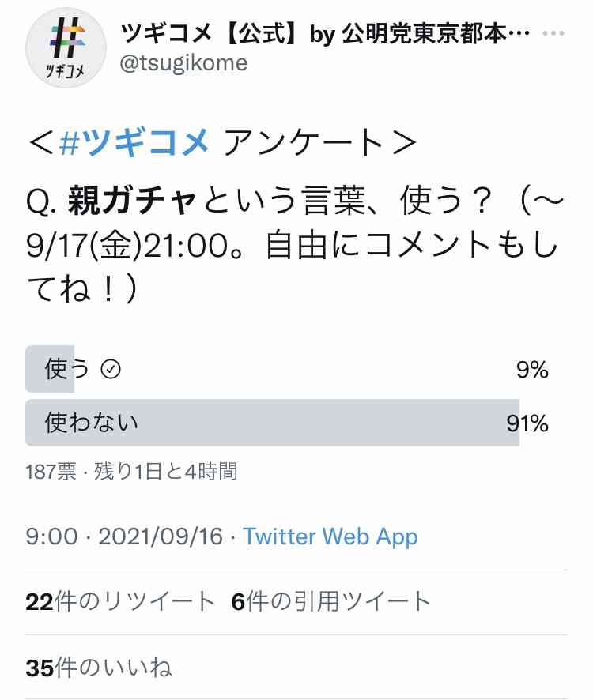
Task: Click the アンケート heading text
Action: (x=303, y=143)
